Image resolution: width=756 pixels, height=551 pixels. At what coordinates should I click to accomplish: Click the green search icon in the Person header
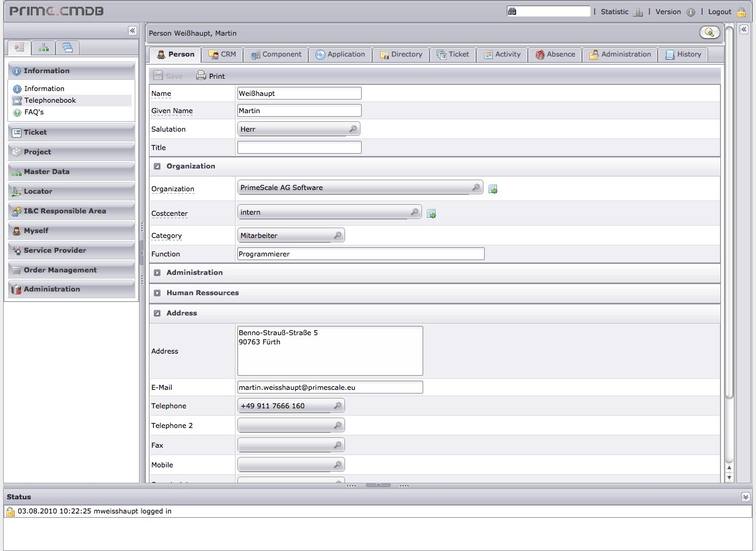709,33
